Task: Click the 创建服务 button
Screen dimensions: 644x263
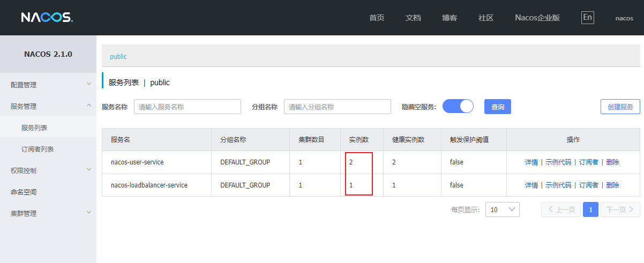Action: tap(620, 107)
